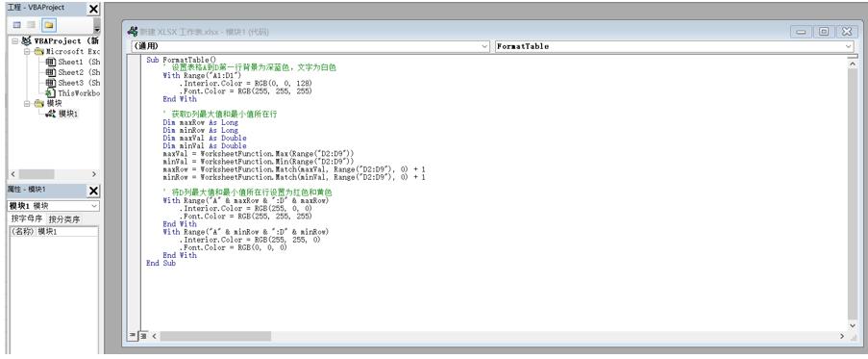The width and height of the screenshot is (868, 359).
Task: Click Procedure View button at code window bottom
Action: point(133,336)
